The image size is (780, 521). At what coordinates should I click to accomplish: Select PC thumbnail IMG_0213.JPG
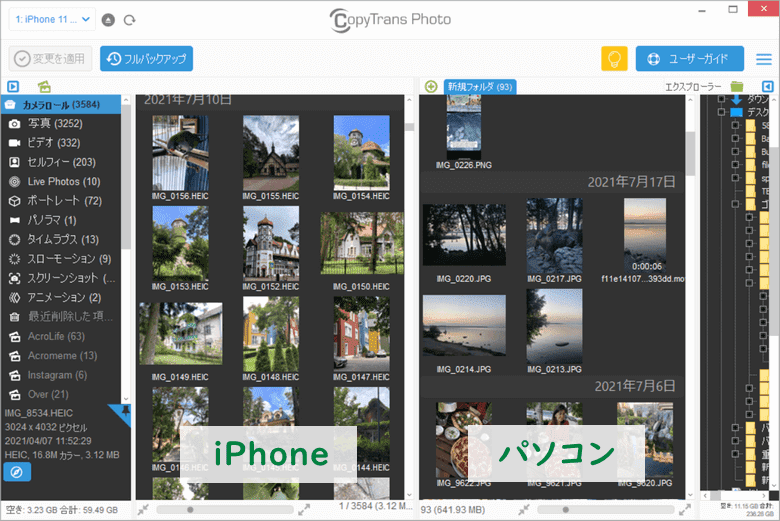pos(554,326)
